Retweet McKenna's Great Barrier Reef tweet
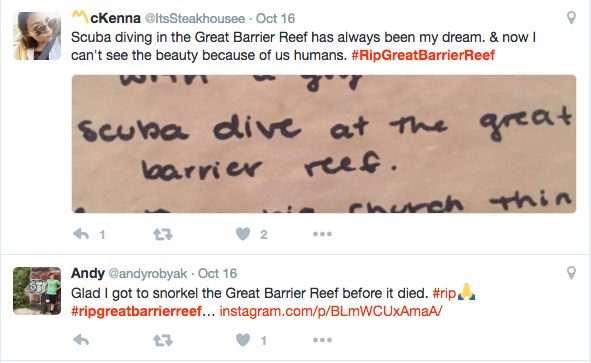Screen dimensions: 591x363 coord(163,234)
